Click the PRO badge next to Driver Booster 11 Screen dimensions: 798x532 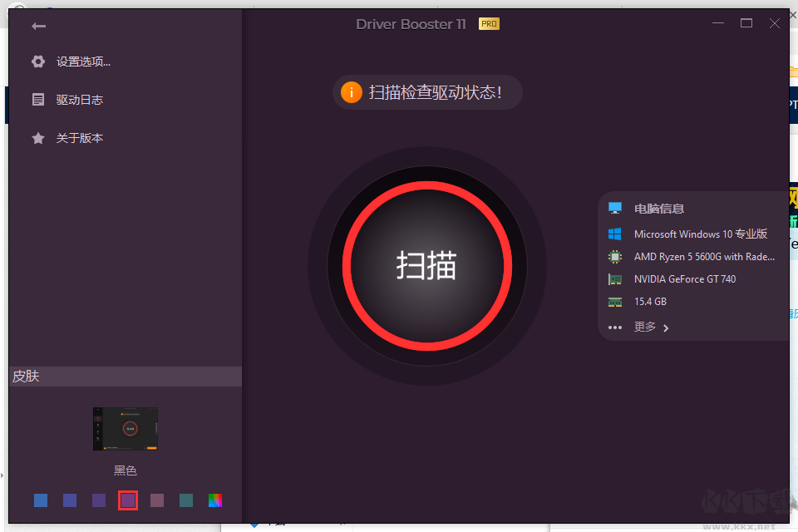pyautogui.click(x=489, y=24)
